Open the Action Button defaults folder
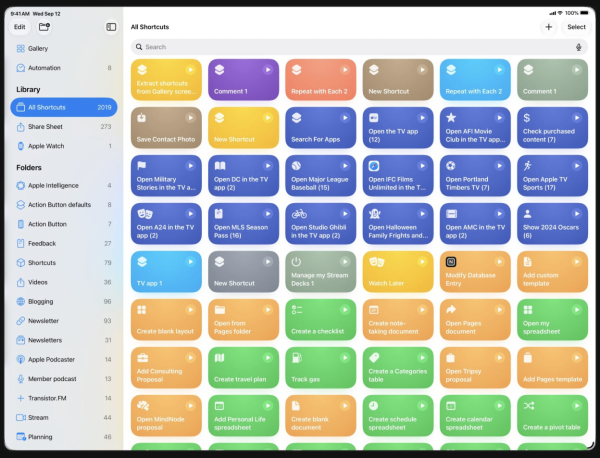The width and height of the screenshot is (600, 458). (x=64, y=205)
